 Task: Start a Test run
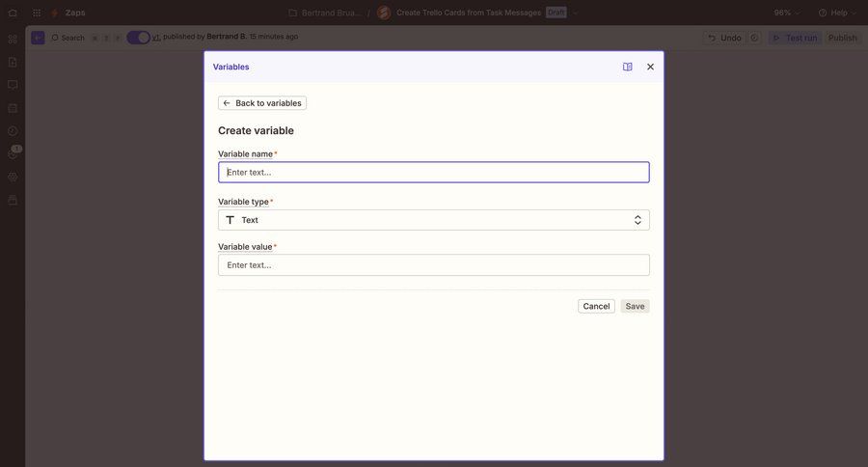[x=795, y=38]
